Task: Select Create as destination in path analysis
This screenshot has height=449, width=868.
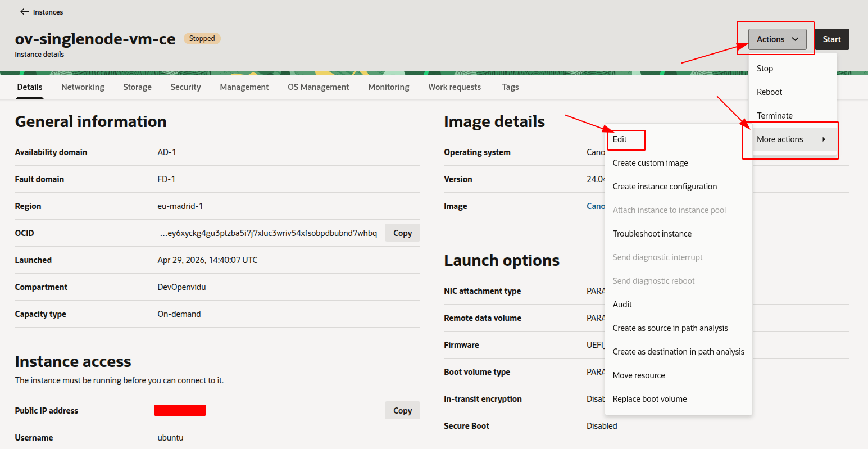Action: tap(678, 352)
